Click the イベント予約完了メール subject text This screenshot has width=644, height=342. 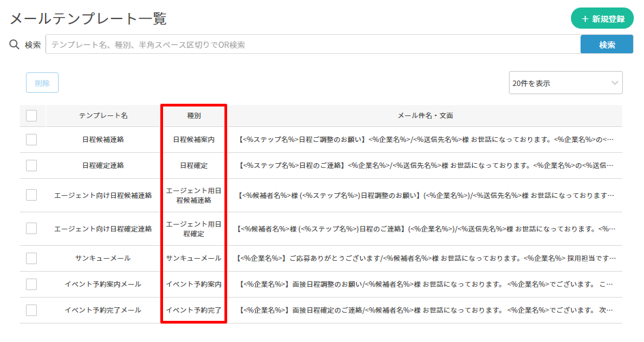tap(425, 310)
